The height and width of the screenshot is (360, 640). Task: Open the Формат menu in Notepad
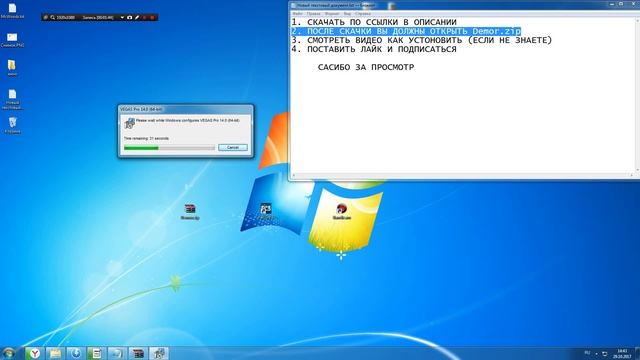[x=332, y=14]
